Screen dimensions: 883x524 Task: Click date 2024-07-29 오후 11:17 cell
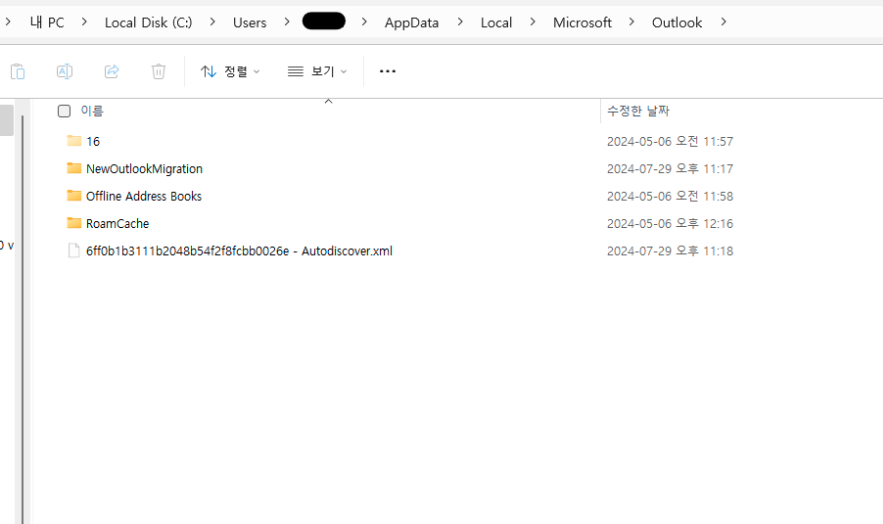[x=670, y=169]
